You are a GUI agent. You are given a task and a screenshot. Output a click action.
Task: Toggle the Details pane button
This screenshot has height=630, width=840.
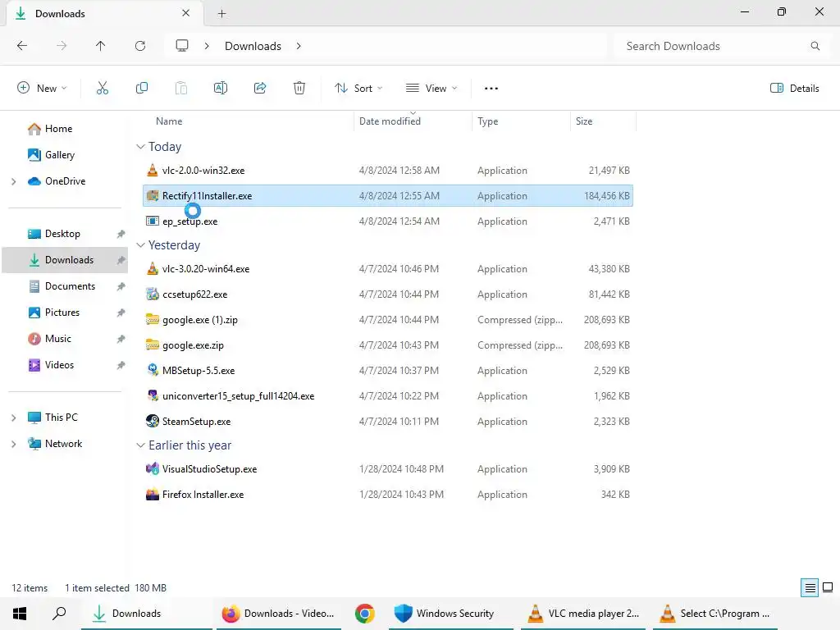click(794, 89)
